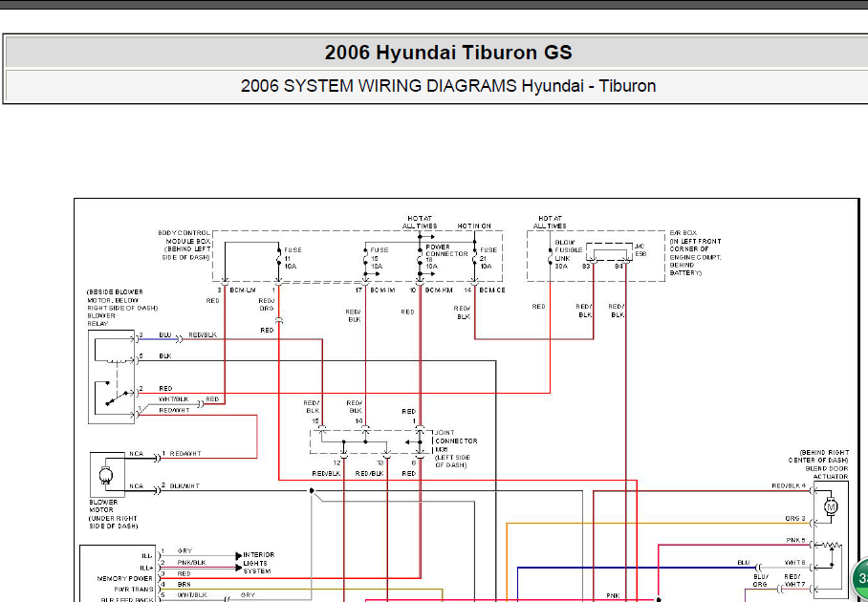Click the 'FUSE 21 10A' label
The image size is (868, 602).
click(x=488, y=258)
